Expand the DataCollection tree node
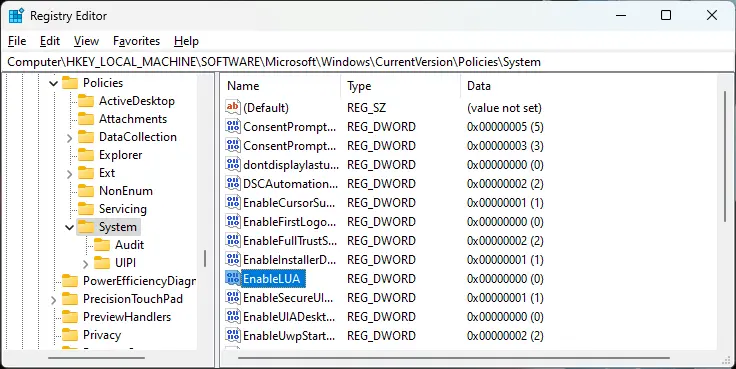 [69, 138]
